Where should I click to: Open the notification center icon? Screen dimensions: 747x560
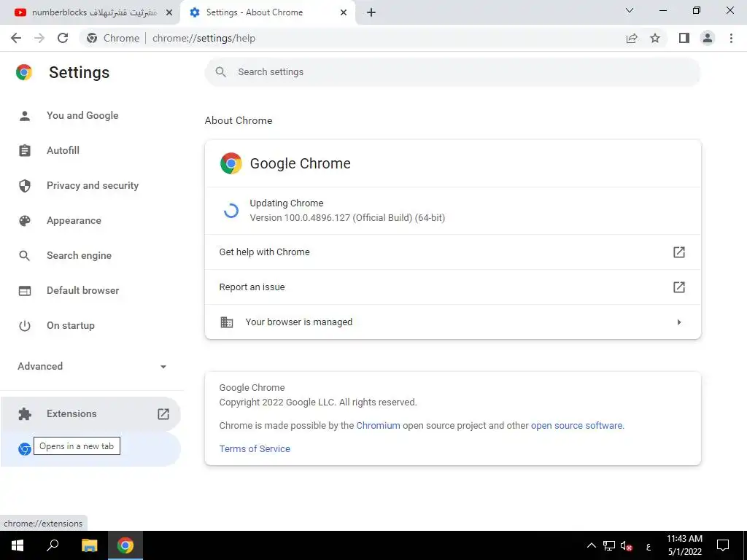723,545
